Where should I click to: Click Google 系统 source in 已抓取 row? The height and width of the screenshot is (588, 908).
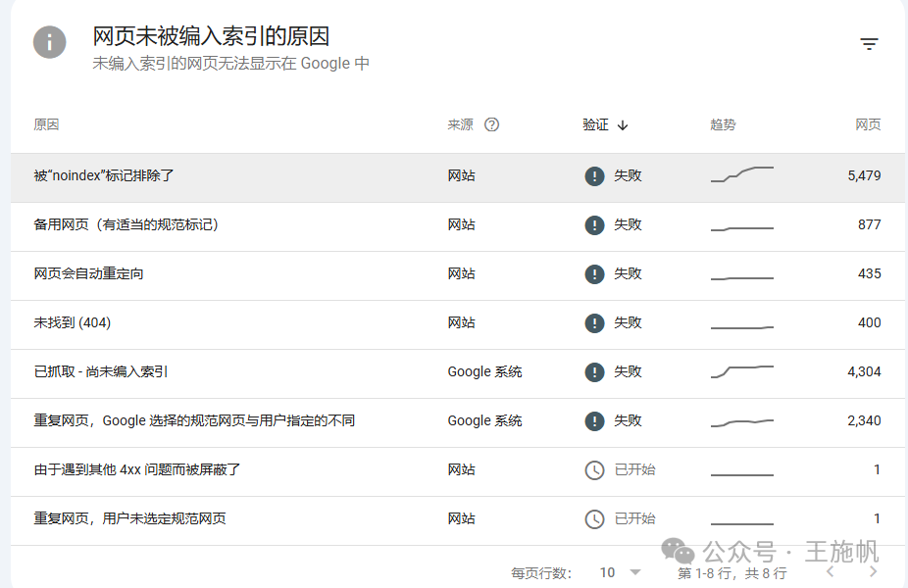click(484, 371)
